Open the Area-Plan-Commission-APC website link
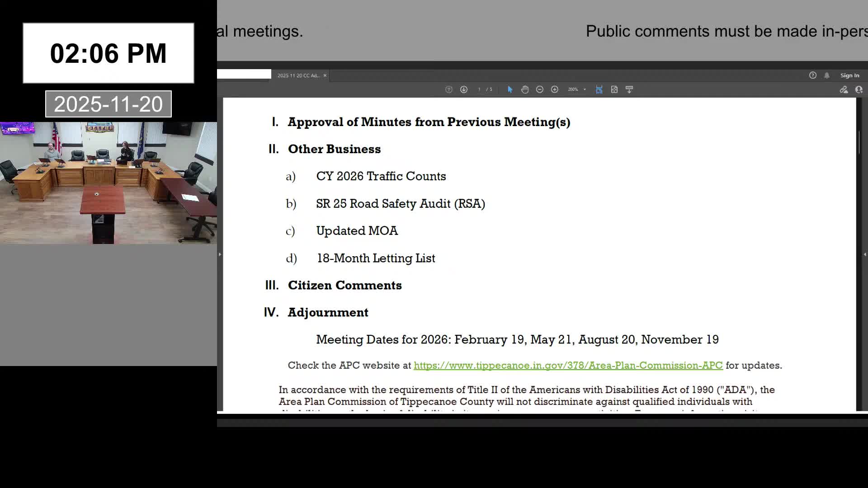 (x=568, y=365)
